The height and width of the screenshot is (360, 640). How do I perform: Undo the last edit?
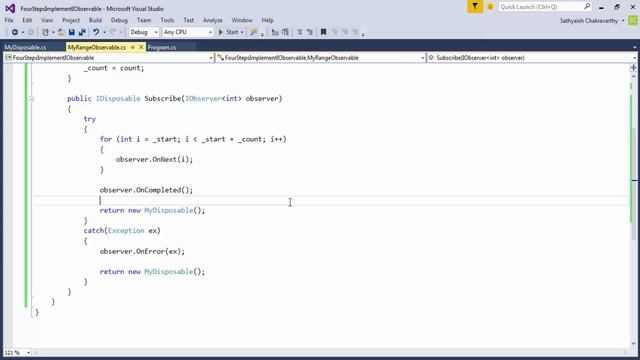pyautogui.click(x=96, y=32)
